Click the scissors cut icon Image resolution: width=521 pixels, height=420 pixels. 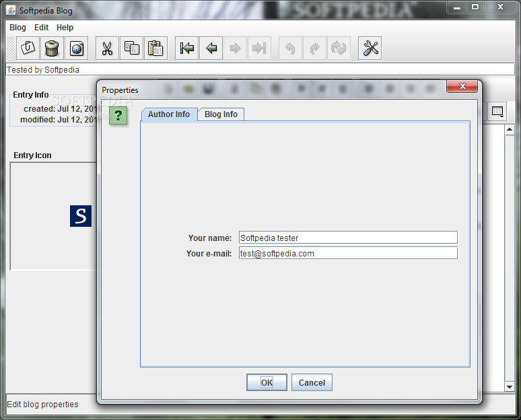coord(107,48)
